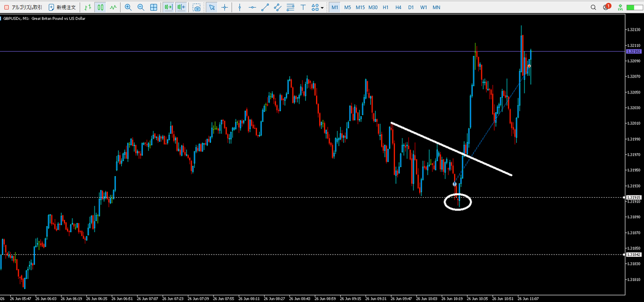Switch to M15 timeframe

tap(360, 8)
